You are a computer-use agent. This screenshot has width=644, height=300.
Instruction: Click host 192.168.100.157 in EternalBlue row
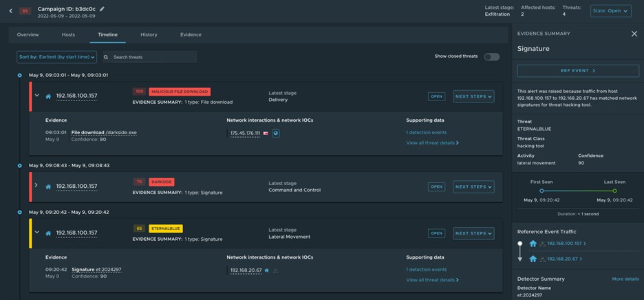coord(77,233)
